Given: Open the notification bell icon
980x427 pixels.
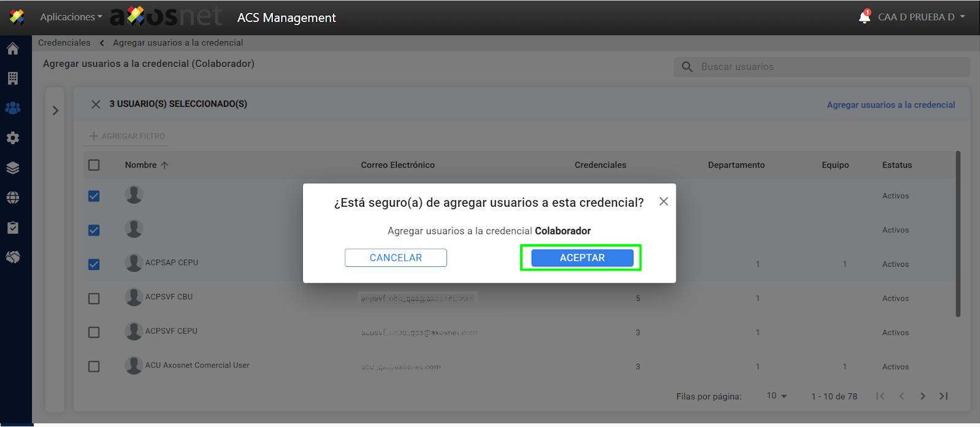Looking at the screenshot, I should 864,17.
